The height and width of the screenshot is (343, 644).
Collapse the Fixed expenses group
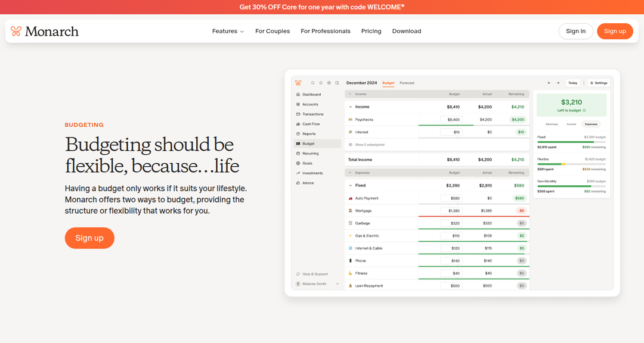click(351, 185)
